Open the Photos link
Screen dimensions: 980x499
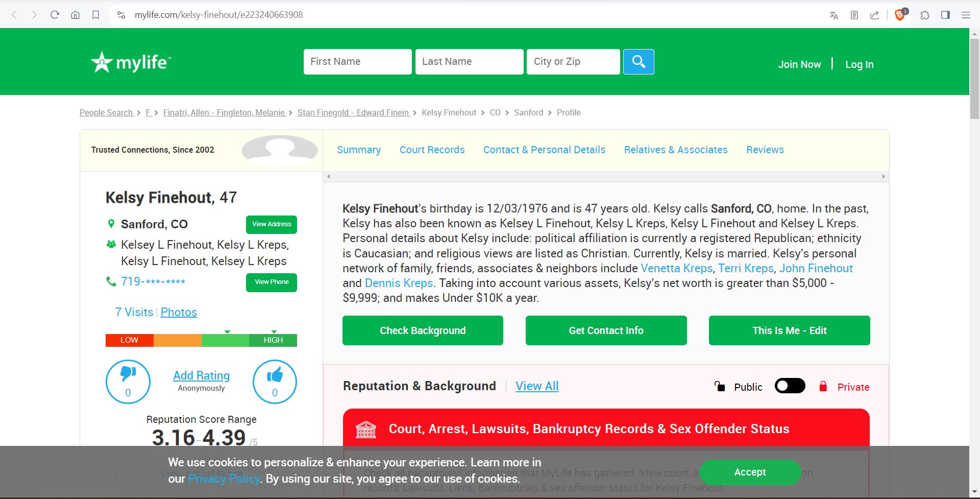179,312
